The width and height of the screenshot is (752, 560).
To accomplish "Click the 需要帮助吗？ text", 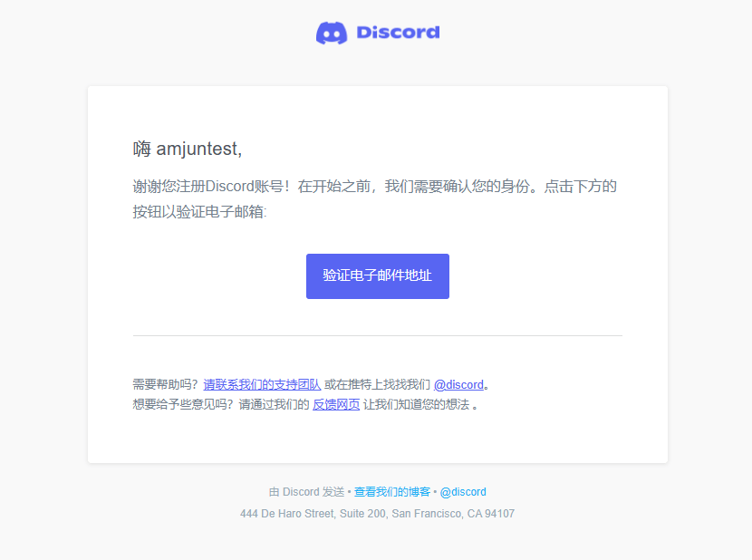I will click(x=166, y=384).
